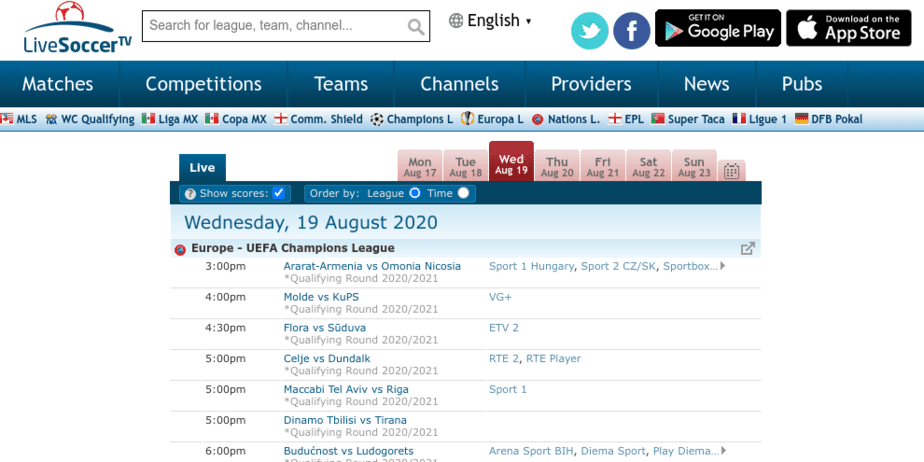The height and width of the screenshot is (462, 924).
Task: Get the app on Google Play
Action: click(x=718, y=28)
